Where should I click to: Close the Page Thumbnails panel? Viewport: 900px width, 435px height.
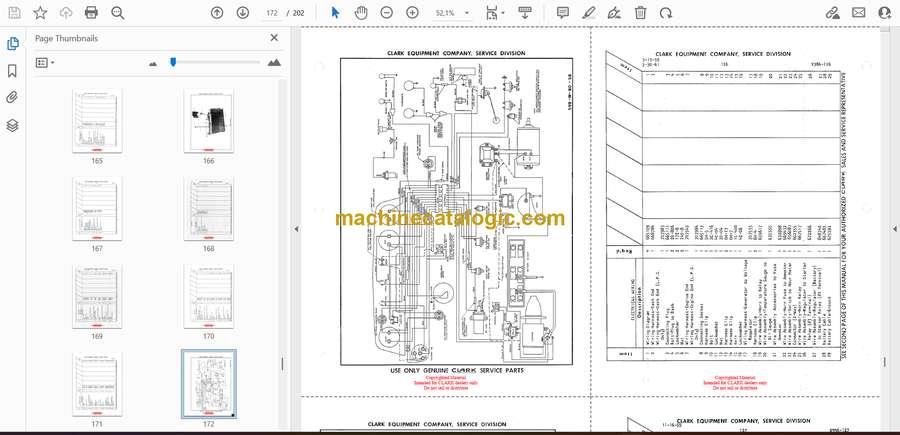pyautogui.click(x=274, y=38)
